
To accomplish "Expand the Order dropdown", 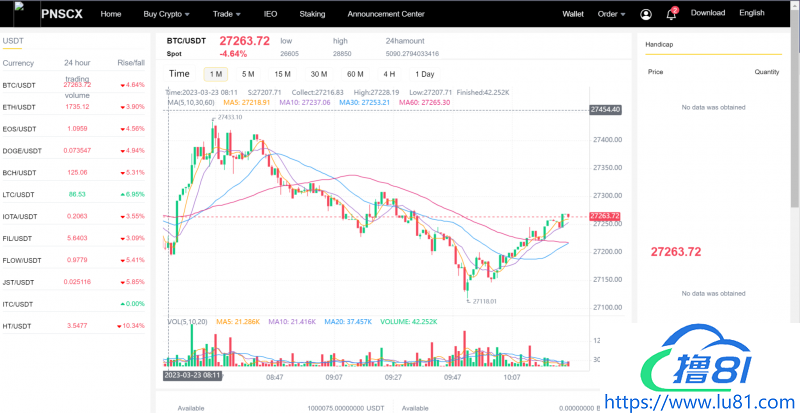I will [x=610, y=14].
